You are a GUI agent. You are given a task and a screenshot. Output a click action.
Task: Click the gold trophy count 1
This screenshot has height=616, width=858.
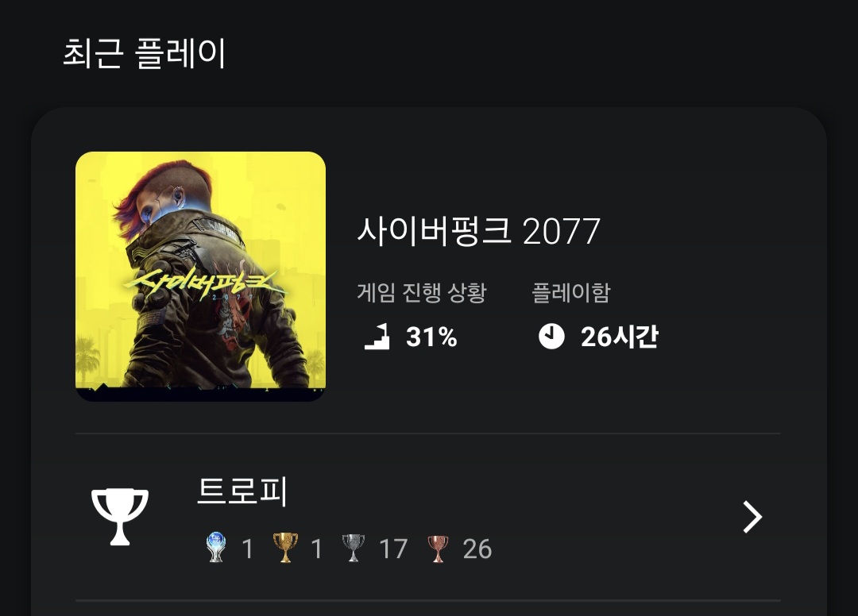tap(316, 549)
